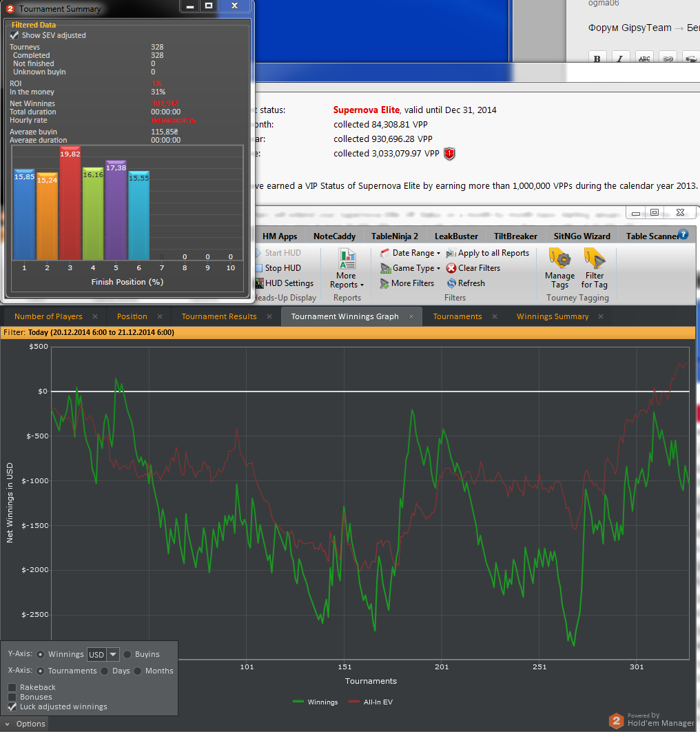
Task: Switch to the Position tab
Action: point(132,316)
